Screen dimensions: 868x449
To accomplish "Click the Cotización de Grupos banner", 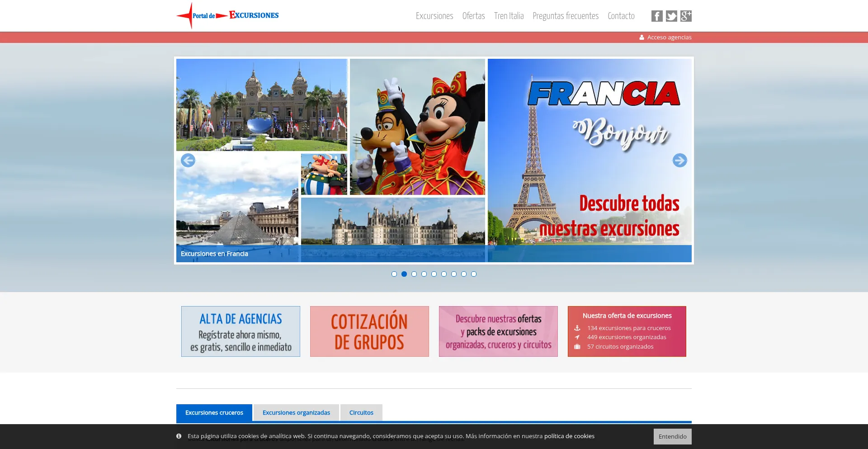I will (x=369, y=331).
